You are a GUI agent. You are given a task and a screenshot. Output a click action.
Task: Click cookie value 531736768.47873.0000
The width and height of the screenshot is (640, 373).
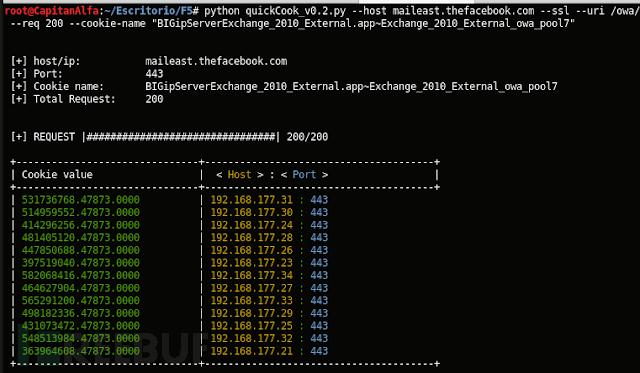[80, 200]
